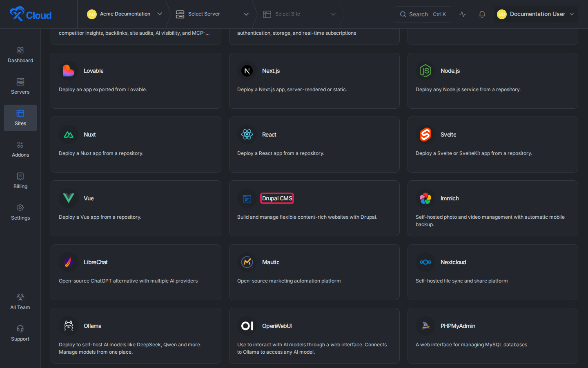This screenshot has width=588, height=368.
Task: Click the LibreChat card title
Action: click(96, 262)
